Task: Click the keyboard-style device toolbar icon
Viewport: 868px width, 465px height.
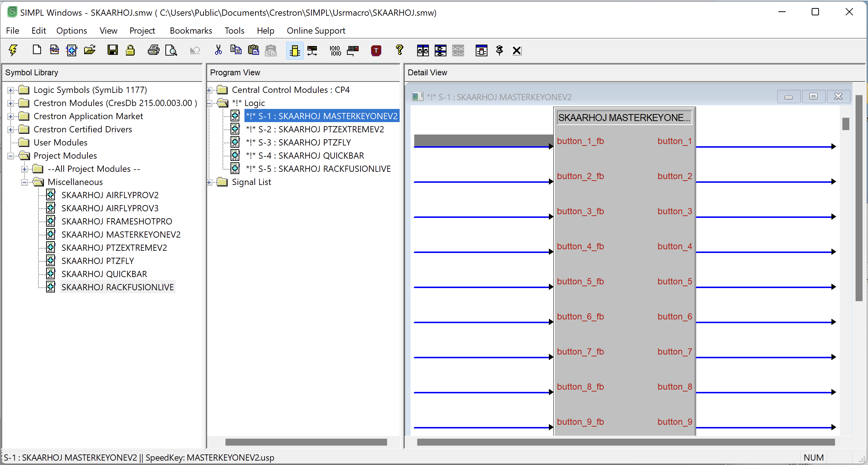Action: 353,50
